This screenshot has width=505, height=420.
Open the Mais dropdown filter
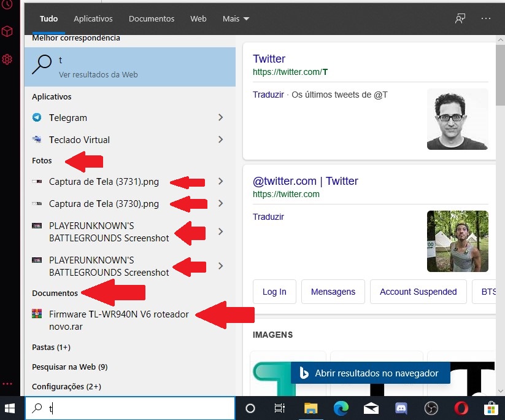point(236,18)
